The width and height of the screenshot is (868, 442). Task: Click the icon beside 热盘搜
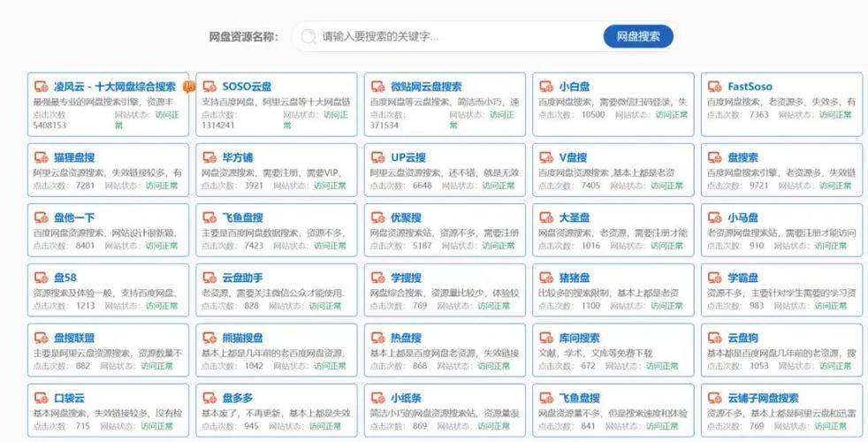(377, 338)
